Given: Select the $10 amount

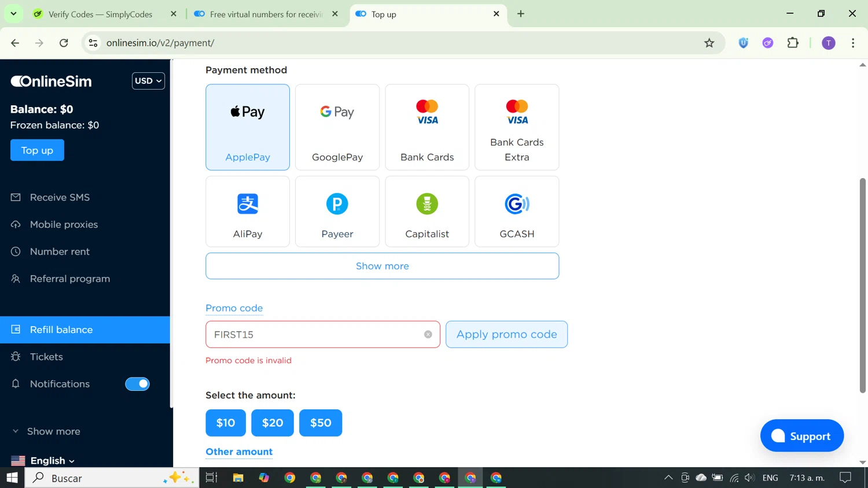Looking at the screenshot, I should (226, 423).
